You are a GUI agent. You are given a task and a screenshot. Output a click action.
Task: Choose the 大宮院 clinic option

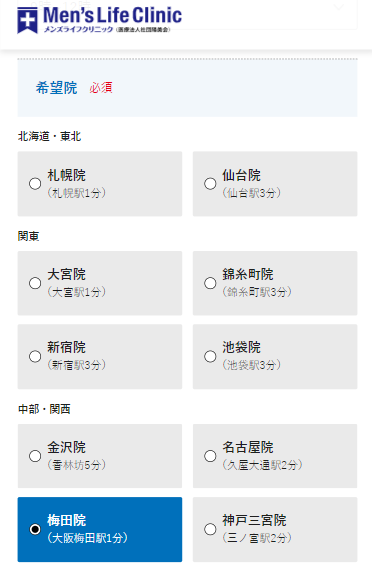coord(100,283)
